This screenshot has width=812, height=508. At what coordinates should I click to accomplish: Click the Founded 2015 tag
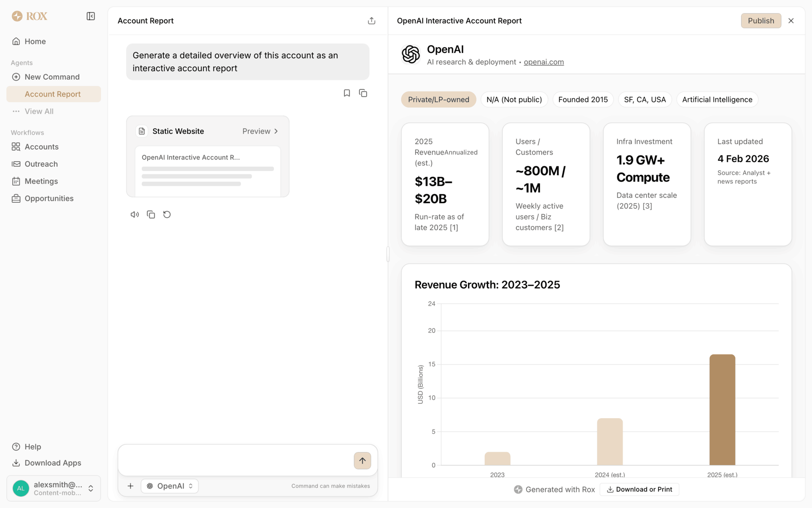click(583, 99)
